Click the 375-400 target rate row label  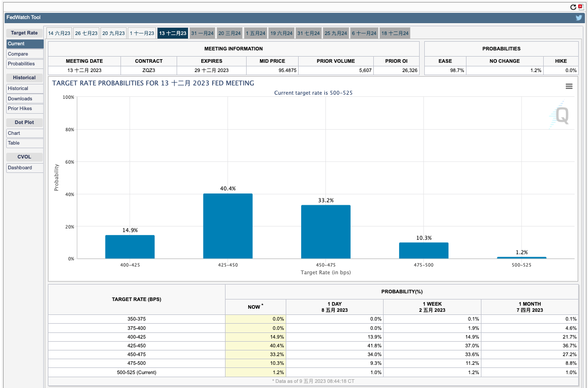pos(136,328)
